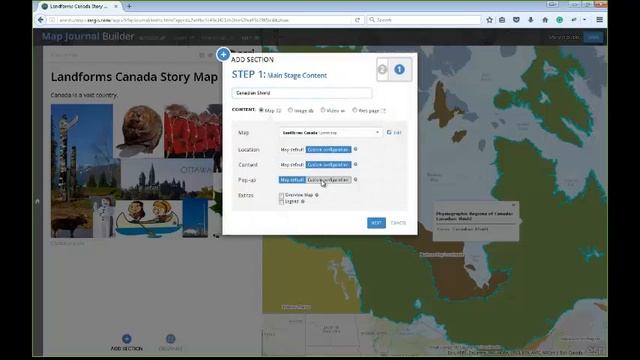Open a new browser tab with plus
This screenshot has width=640, height=360.
[129, 6]
